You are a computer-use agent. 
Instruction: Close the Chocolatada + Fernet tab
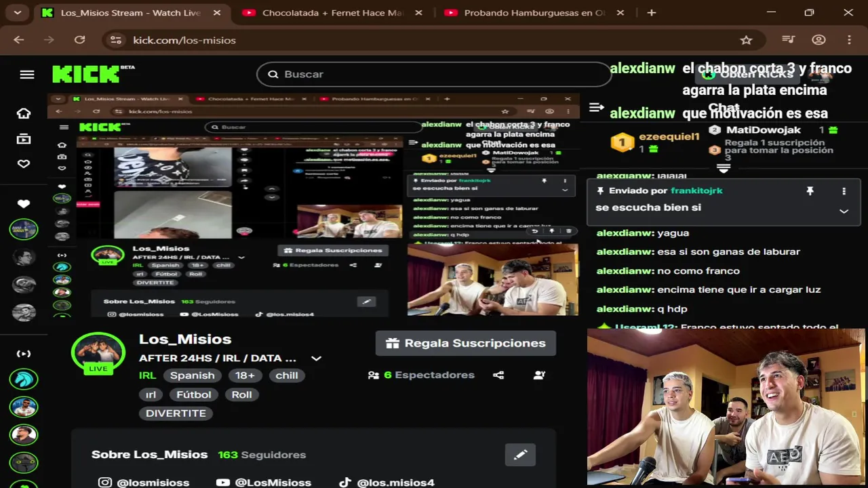pos(418,13)
